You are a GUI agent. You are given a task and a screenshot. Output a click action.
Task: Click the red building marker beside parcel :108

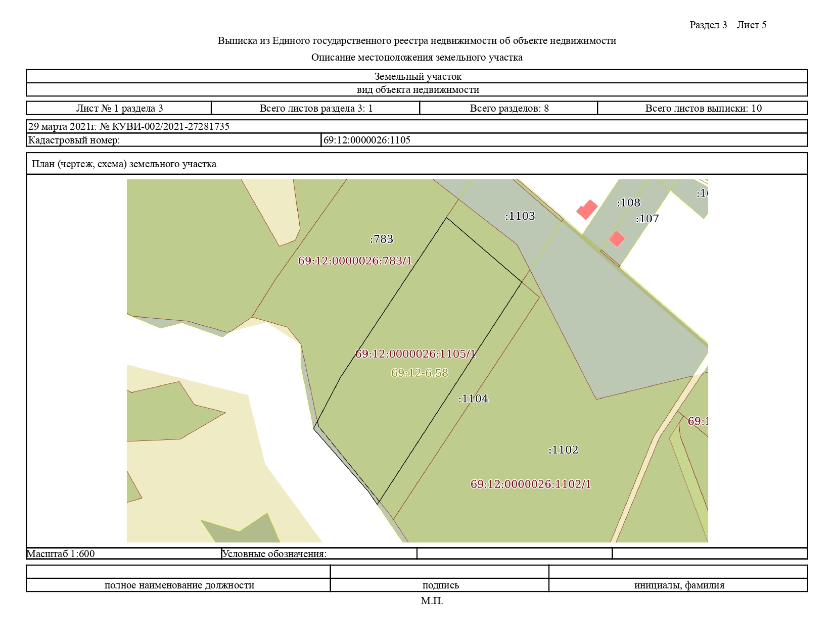(x=587, y=209)
